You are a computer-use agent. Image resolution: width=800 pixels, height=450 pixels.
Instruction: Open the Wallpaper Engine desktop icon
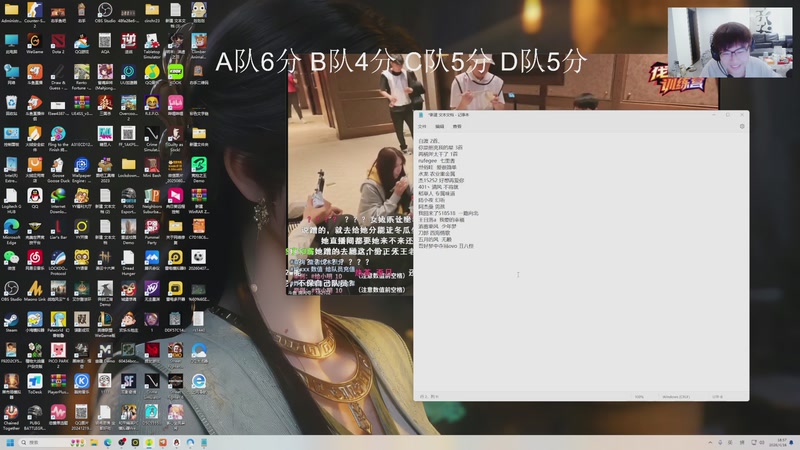pos(82,169)
